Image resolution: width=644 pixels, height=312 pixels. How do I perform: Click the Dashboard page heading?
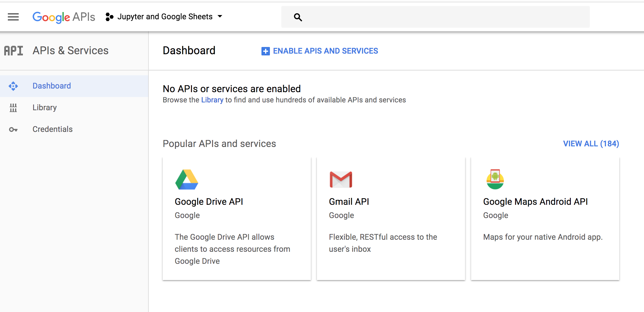pos(189,51)
